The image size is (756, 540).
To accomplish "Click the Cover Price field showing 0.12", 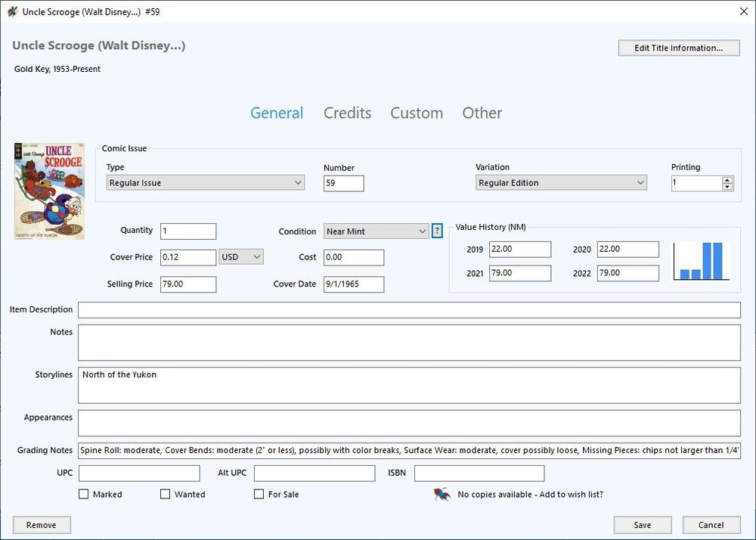I will coord(188,257).
